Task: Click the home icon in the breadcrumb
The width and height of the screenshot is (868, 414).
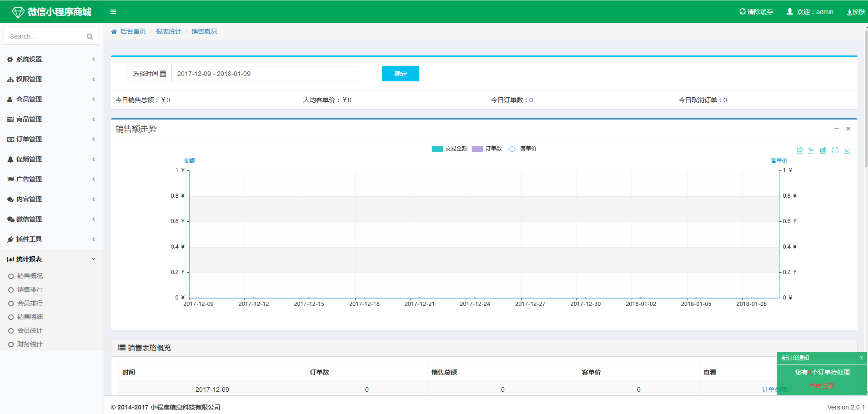Action: [114, 32]
